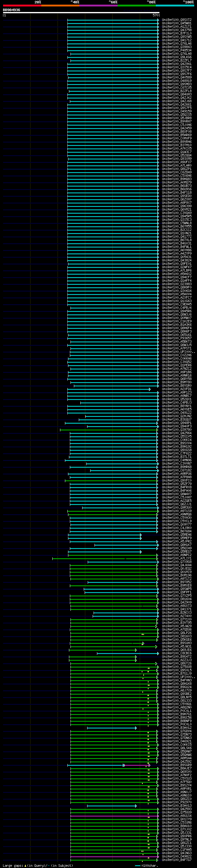Click the orange ~40% identity legend segment

pyautogui.click(x=60, y=6)
